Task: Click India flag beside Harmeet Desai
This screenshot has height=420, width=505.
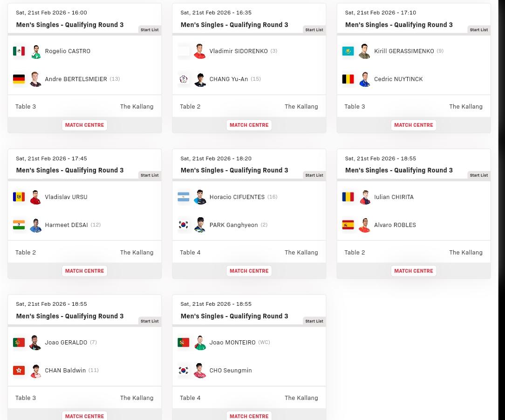Action: pos(19,225)
